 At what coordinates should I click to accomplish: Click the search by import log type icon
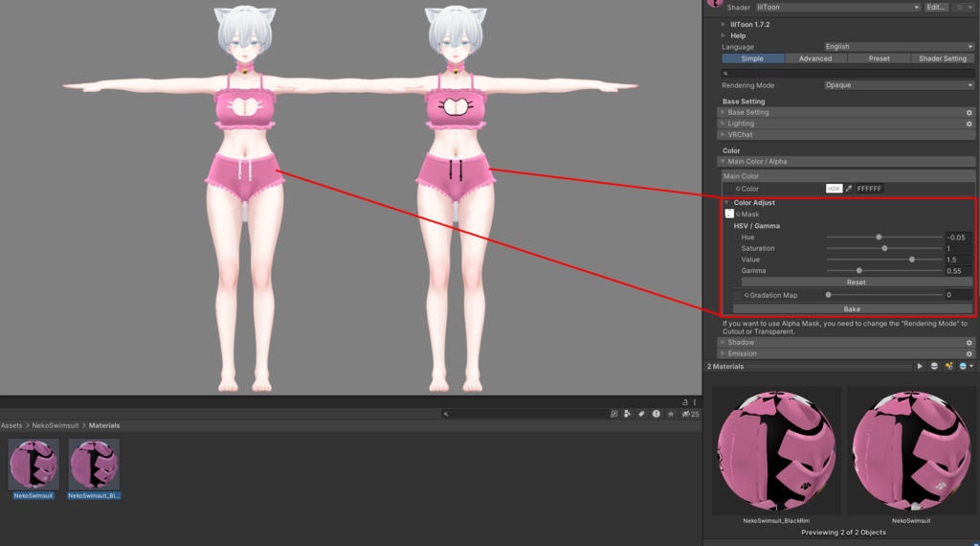coord(656,414)
